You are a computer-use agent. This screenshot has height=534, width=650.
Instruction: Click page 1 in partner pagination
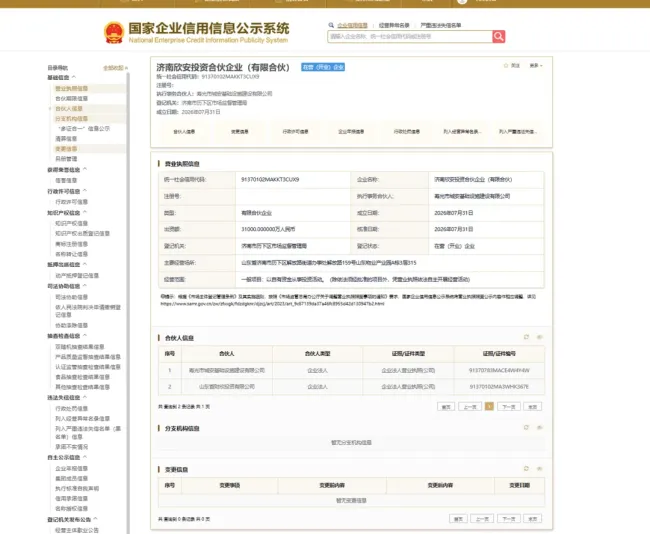tap(489, 407)
